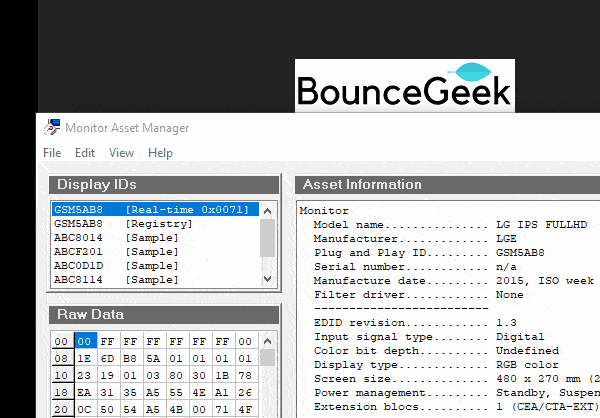Select byte 0C in Raw Data row 20
Image resolution: width=600 pixels, height=418 pixels.
point(86,410)
